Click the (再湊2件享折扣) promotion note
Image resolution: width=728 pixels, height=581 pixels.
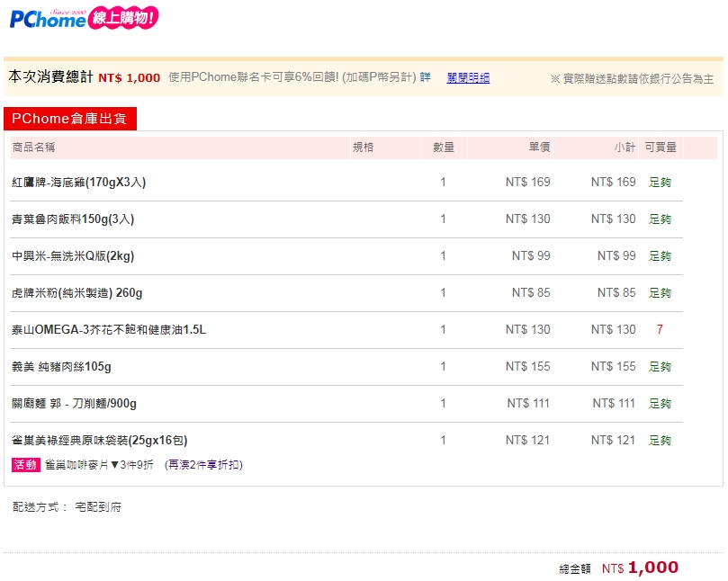click(203, 464)
